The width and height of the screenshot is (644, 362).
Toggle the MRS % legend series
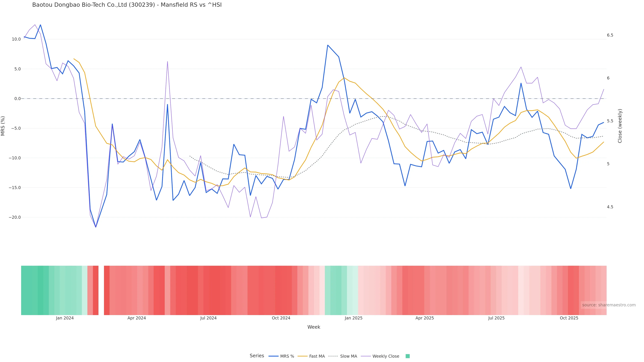[x=287, y=356]
